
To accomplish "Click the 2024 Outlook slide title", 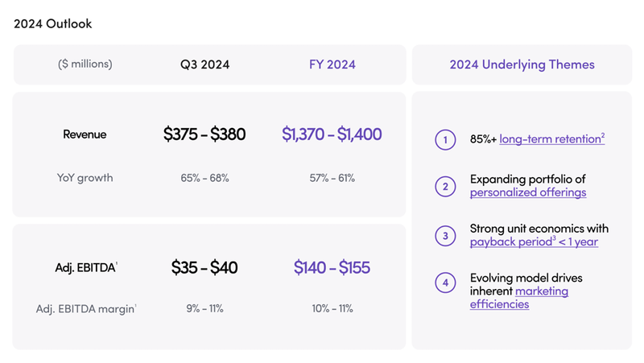I will [53, 23].
